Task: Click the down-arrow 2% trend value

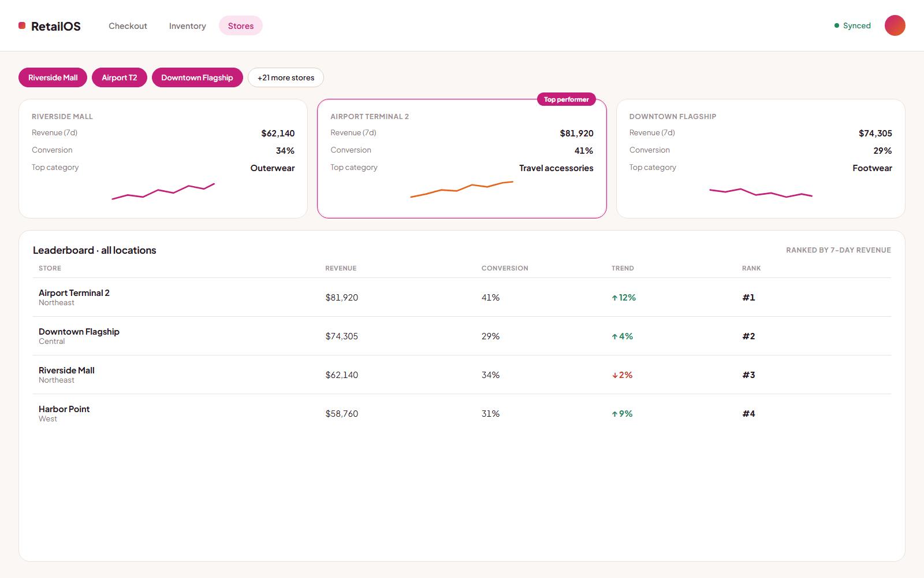Action: [x=623, y=375]
